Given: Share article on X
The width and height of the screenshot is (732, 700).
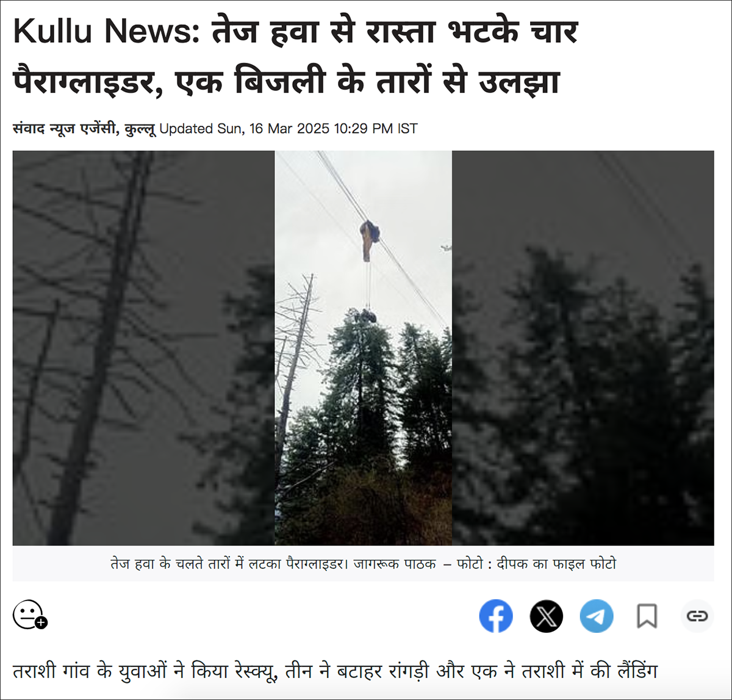Looking at the screenshot, I should [547, 616].
